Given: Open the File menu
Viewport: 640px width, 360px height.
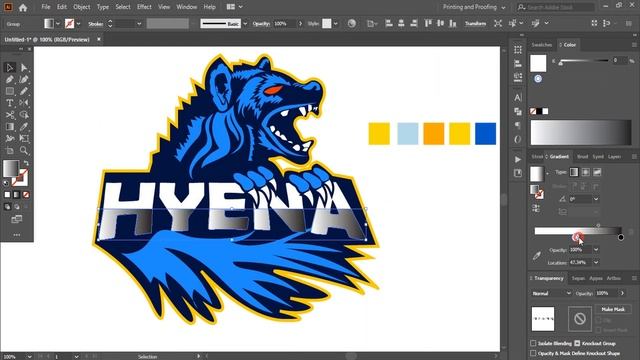Looking at the screenshot, I should click(46, 7).
